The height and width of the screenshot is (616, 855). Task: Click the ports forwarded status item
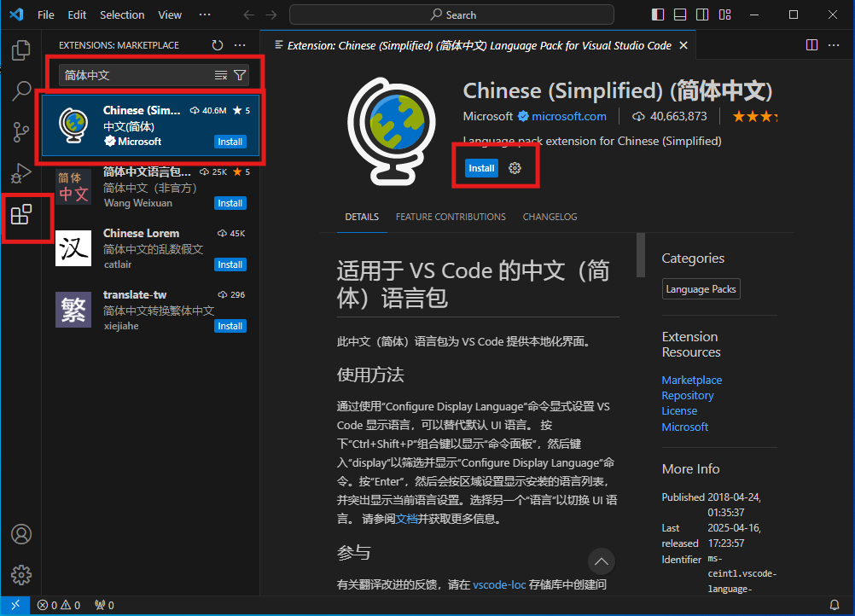click(x=104, y=605)
